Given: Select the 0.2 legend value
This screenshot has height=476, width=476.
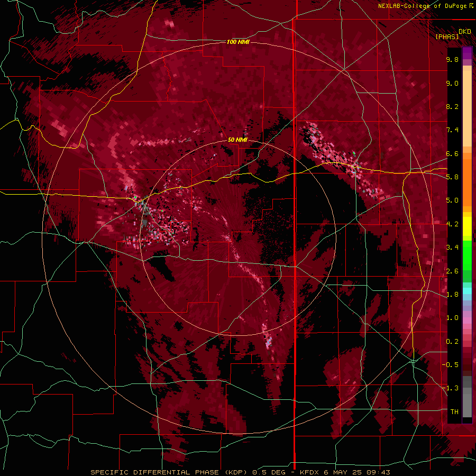Looking at the screenshot, I should pyautogui.click(x=452, y=342).
